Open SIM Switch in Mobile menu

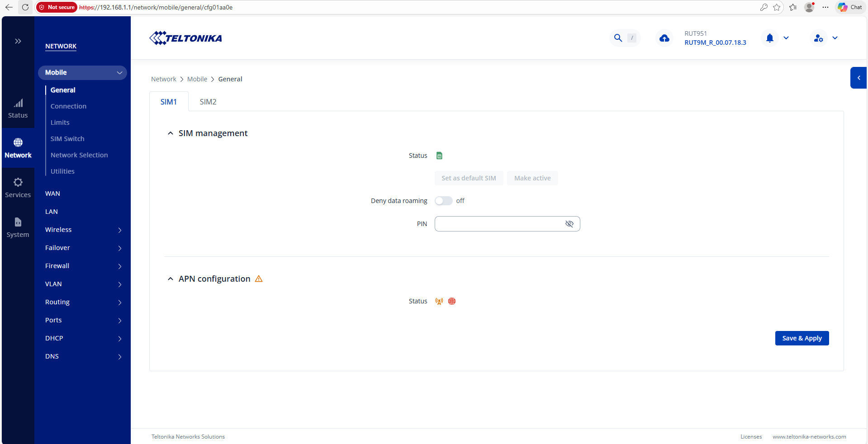[67, 139]
